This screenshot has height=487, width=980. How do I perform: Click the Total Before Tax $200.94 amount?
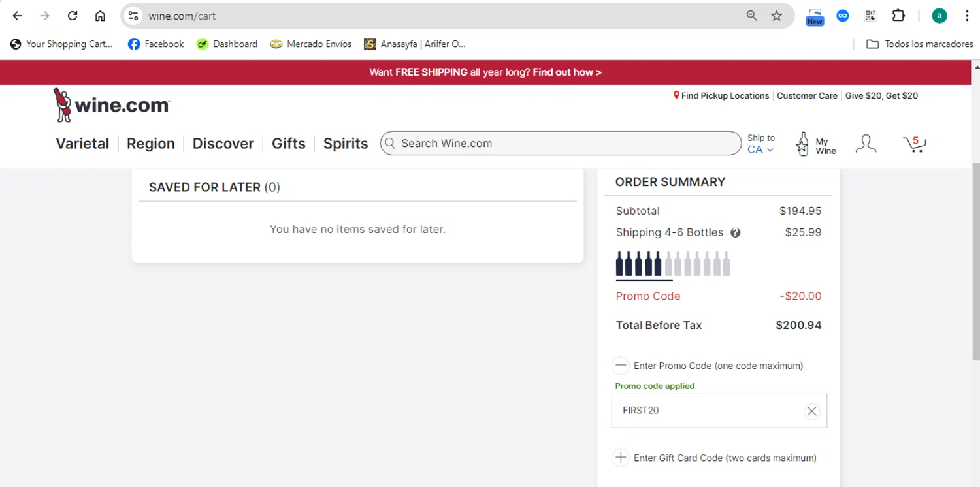[x=798, y=325]
